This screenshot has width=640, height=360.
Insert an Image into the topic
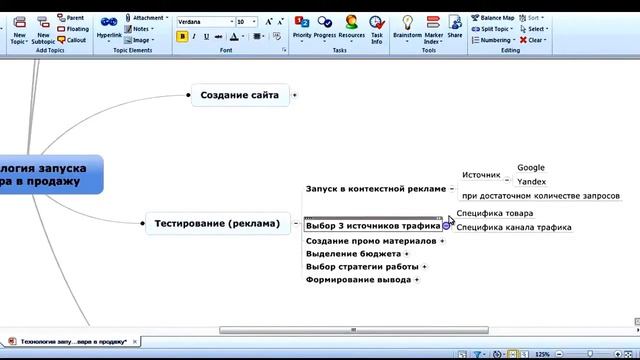point(138,40)
